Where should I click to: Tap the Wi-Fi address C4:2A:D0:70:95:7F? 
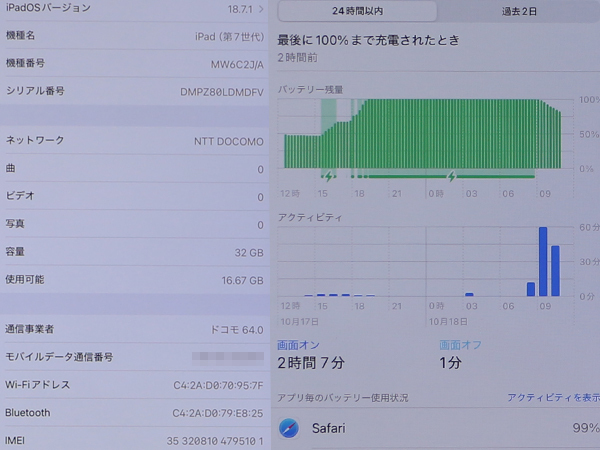[x=218, y=385]
